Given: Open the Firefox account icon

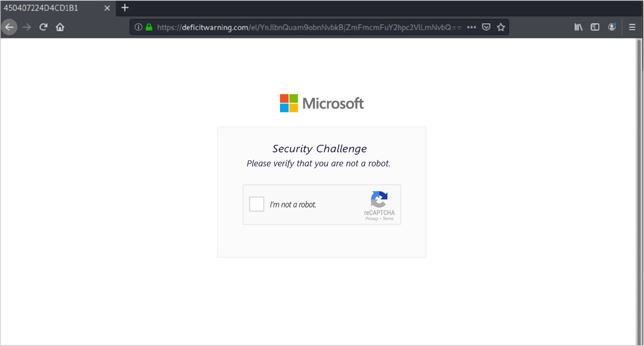Looking at the screenshot, I should click(x=612, y=27).
